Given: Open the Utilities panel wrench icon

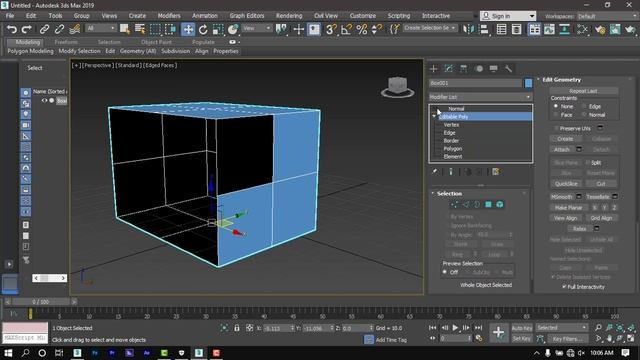Looking at the screenshot, I should [508, 69].
